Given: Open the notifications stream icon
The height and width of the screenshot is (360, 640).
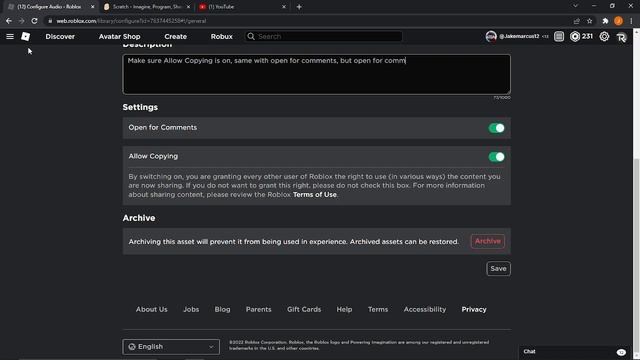Looking at the screenshot, I should 559,36.
